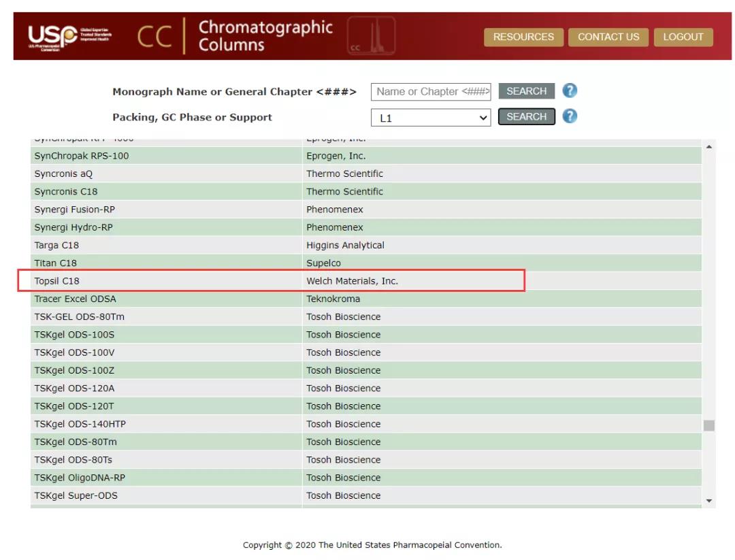The height and width of the screenshot is (560, 735).
Task: Click the chromatogram peak icon in the banner
Action: point(371,36)
